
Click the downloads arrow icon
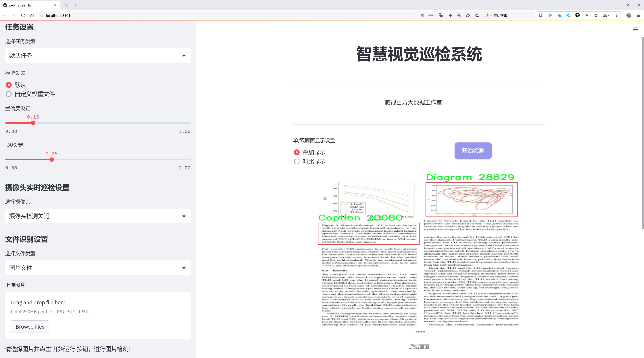pyautogui.click(x=587, y=16)
